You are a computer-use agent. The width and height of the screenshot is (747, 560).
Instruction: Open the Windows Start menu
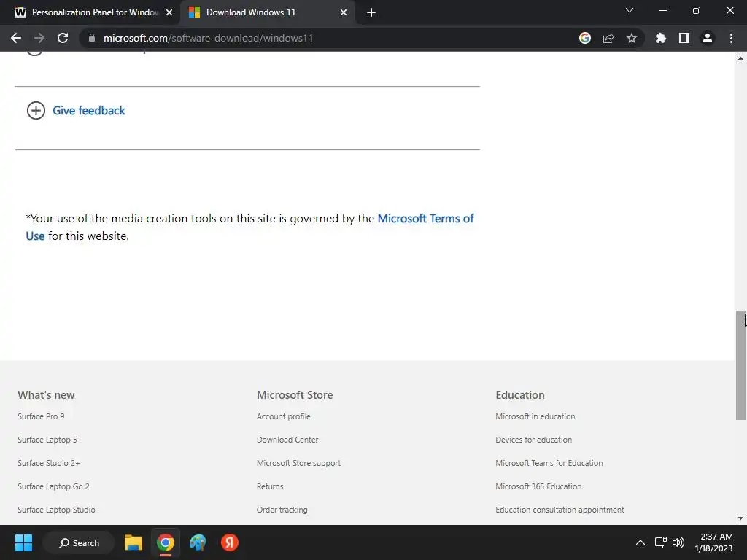click(x=23, y=542)
